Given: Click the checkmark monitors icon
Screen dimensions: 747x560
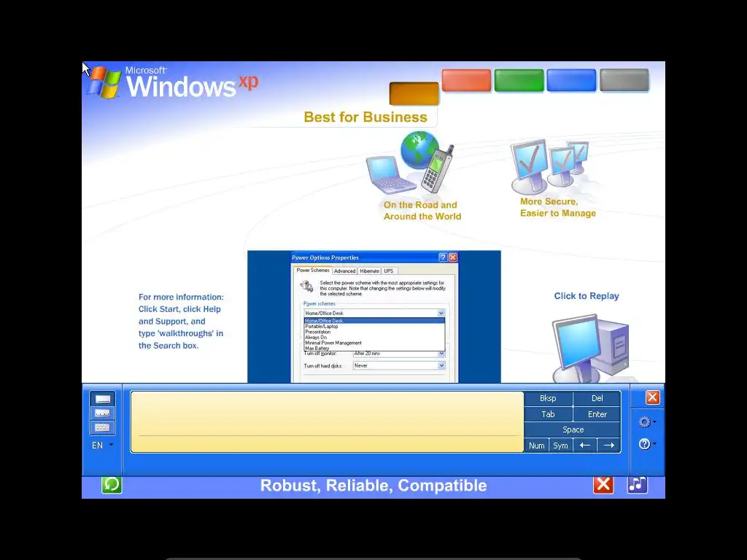Looking at the screenshot, I should click(x=551, y=166).
